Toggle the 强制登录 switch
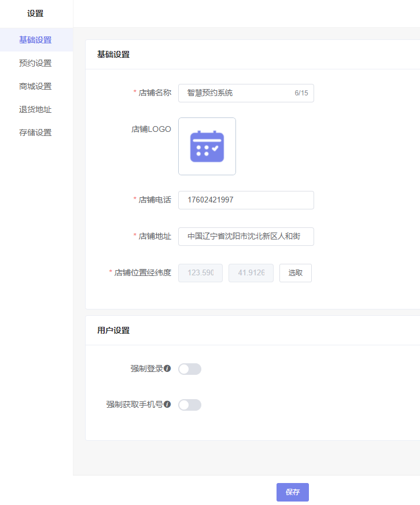 190,368
